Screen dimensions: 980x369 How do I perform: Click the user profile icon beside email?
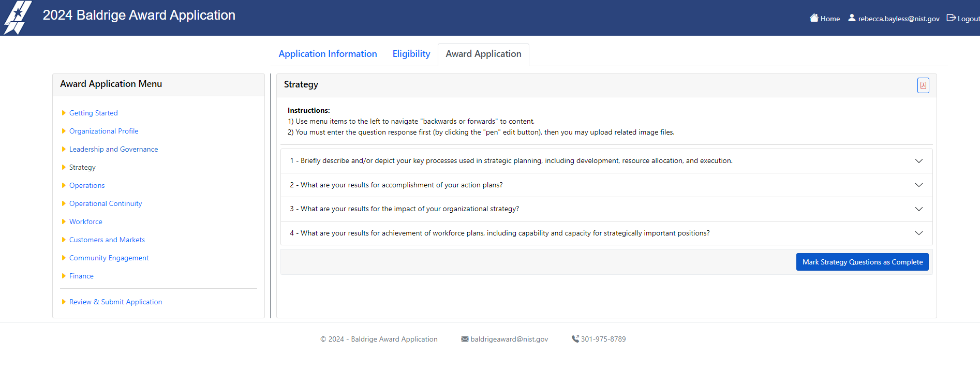852,18
